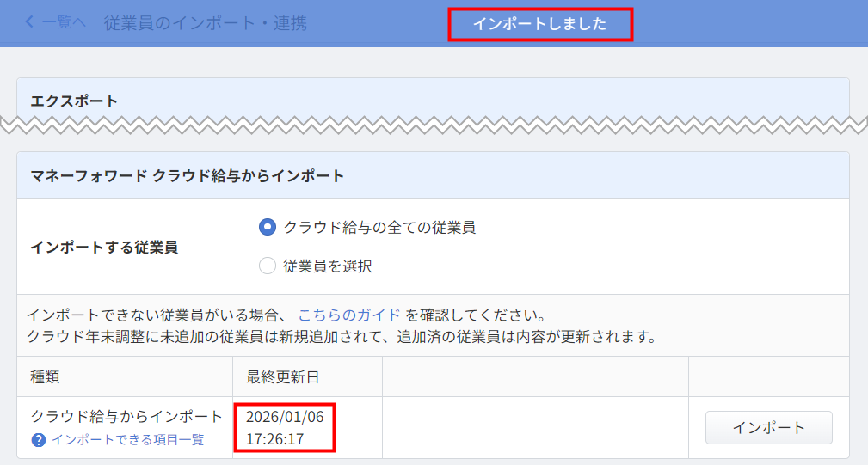Click the クラウド給与の全ての従業員 option label text
This screenshot has height=465, width=868.
[x=379, y=228]
